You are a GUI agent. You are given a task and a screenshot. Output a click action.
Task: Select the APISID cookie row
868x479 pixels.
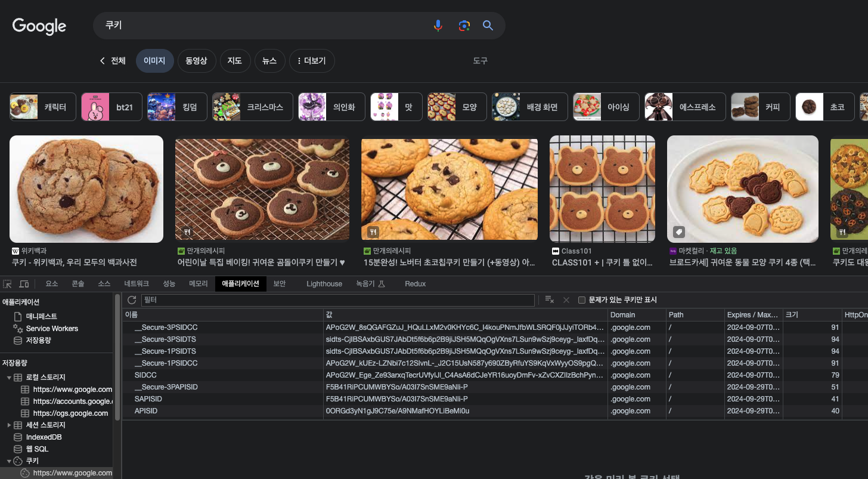click(495, 411)
